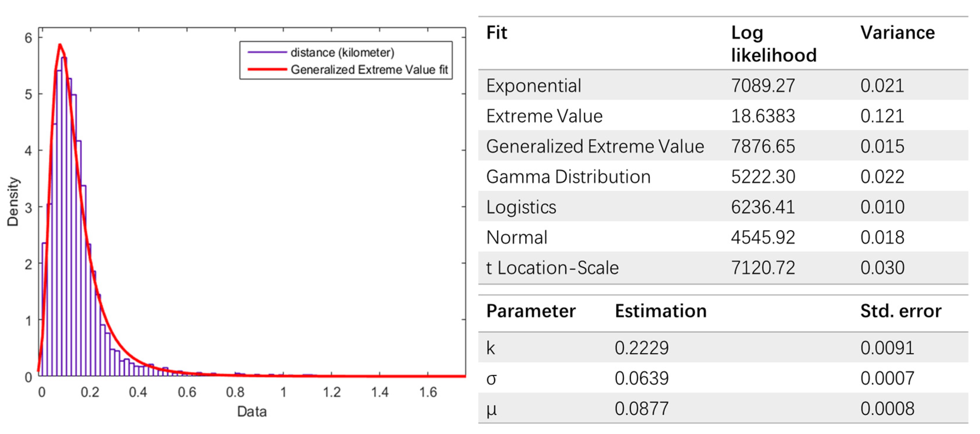Click the 'Variance' column header
Screen dimensions: 980x434
[897, 33]
